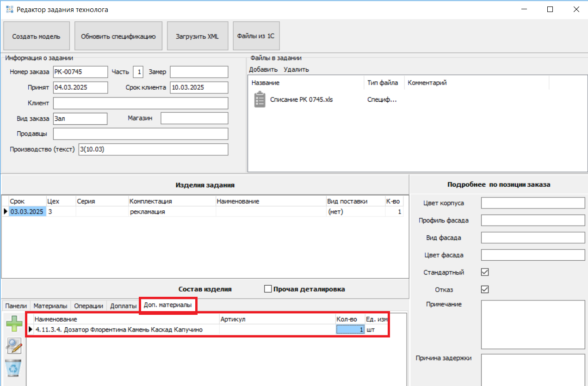Click the green plus add icon
Image resolution: width=588 pixels, height=386 pixels.
14,324
